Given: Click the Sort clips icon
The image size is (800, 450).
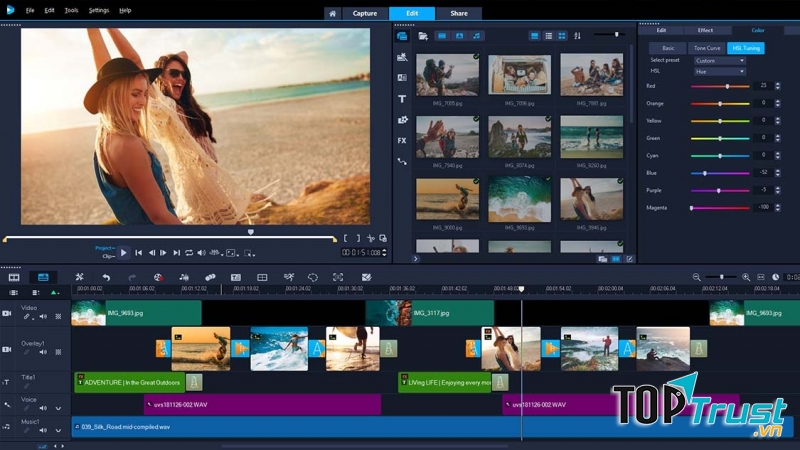Looking at the screenshot, I should [x=577, y=36].
